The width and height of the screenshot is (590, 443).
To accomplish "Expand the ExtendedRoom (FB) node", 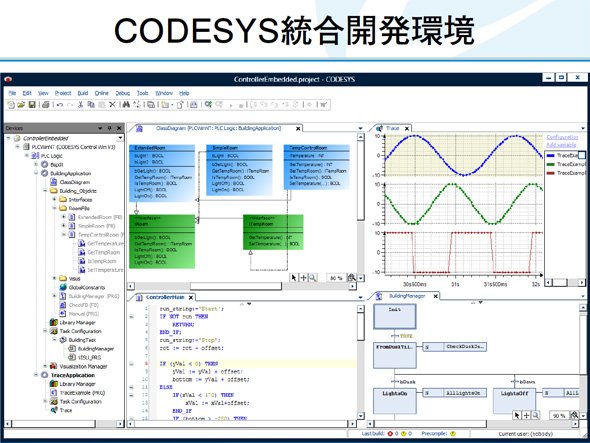I will (x=64, y=217).
